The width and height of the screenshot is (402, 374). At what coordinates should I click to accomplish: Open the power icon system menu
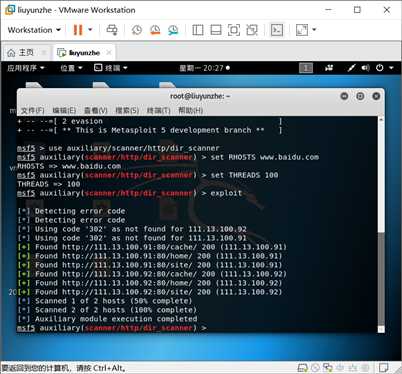(x=380, y=68)
